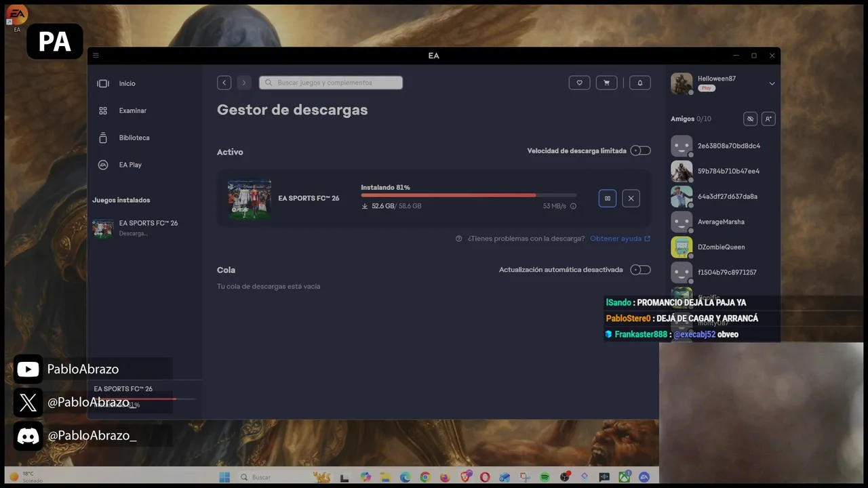868x488 pixels.
Task: Select friend DZombieQueen
Action: 723,247
